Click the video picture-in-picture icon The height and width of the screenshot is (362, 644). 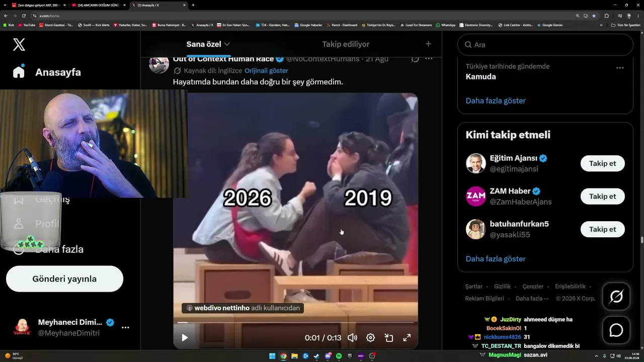pos(389,338)
